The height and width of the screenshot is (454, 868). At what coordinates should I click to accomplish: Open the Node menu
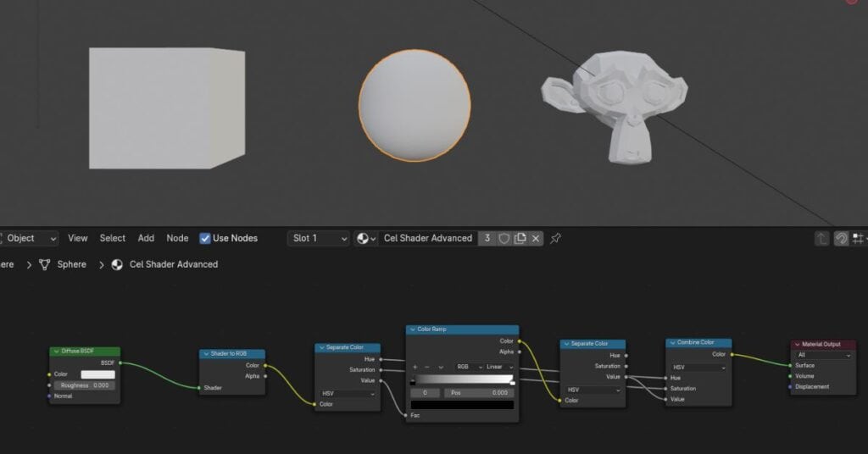coord(177,239)
